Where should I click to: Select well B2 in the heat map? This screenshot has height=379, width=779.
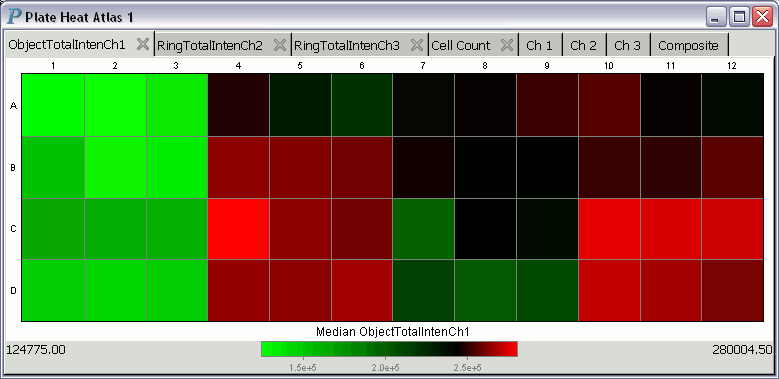coord(115,167)
